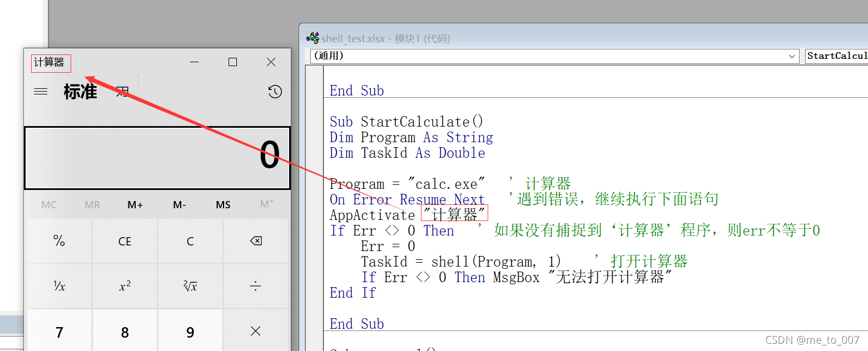Viewport: 868px width, 351px height.
Task: Click the M+ memory add button
Action: [135, 205]
